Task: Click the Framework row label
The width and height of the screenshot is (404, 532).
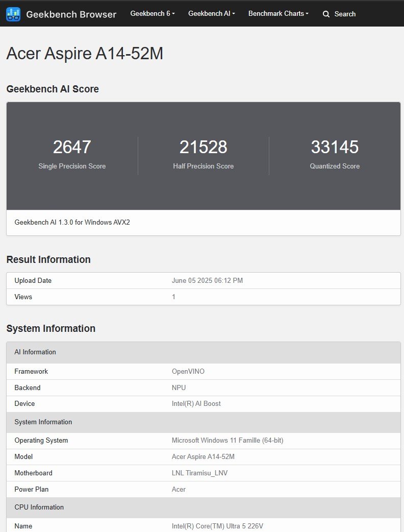Action: click(31, 372)
